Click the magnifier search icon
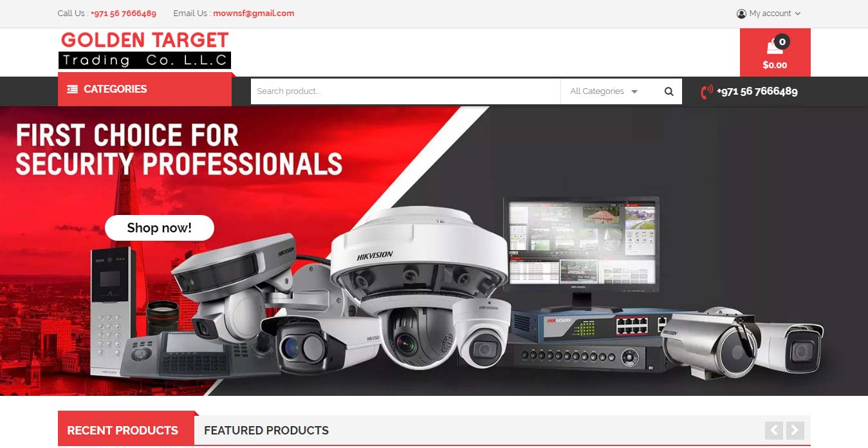The height and width of the screenshot is (448, 868). (669, 91)
